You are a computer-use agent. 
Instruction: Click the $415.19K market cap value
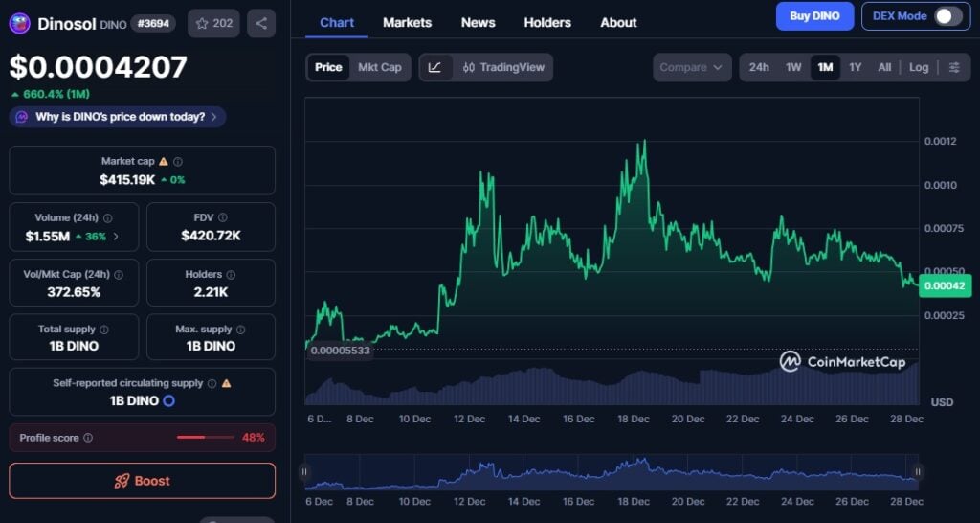coord(127,179)
